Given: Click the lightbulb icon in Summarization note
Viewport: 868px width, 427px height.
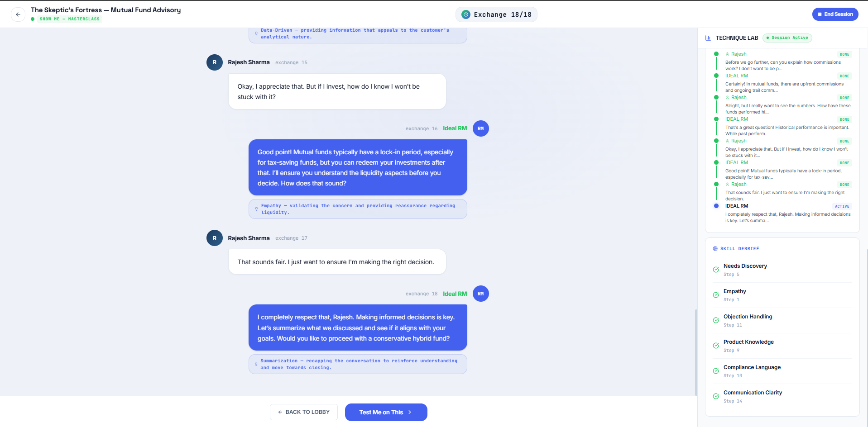Looking at the screenshot, I should [x=256, y=364].
